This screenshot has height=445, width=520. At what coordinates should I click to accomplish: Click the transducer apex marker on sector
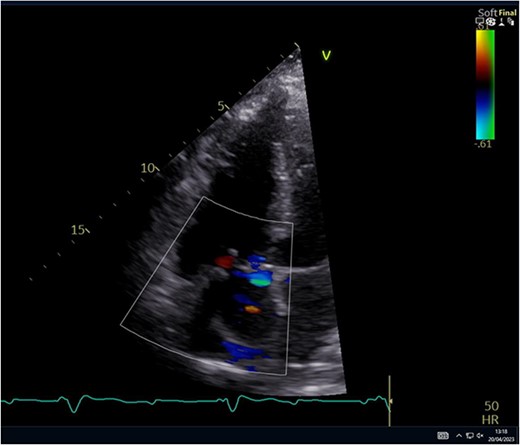tap(297, 47)
